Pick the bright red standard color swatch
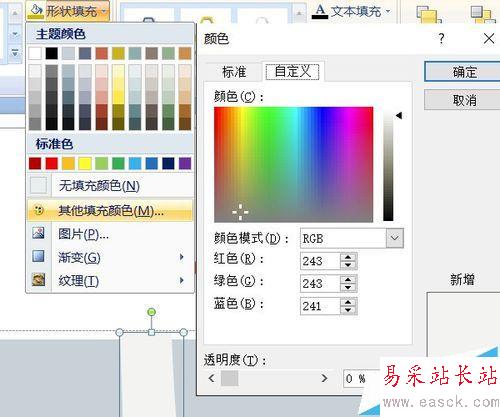 coord(52,164)
